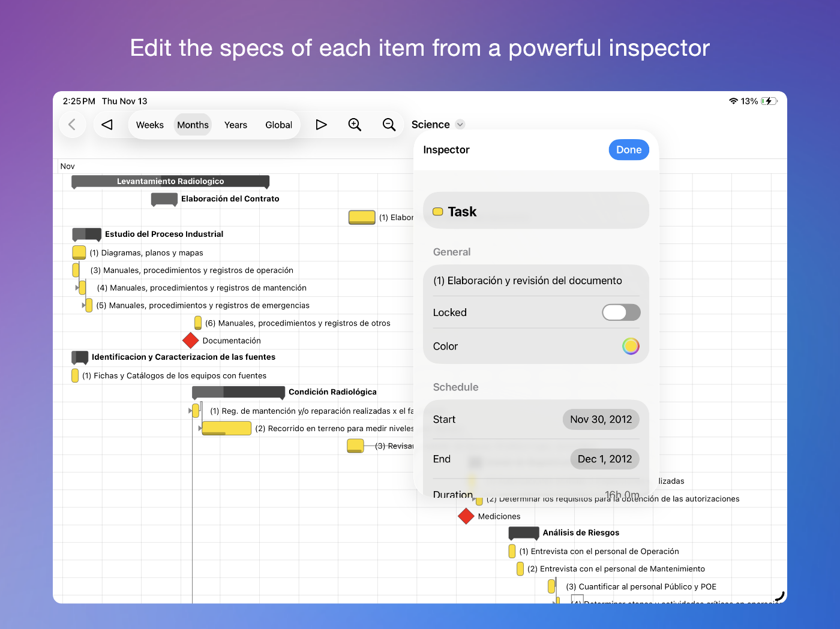
Task: Open the Start date picker Nov 30, 2012
Action: [601, 420]
